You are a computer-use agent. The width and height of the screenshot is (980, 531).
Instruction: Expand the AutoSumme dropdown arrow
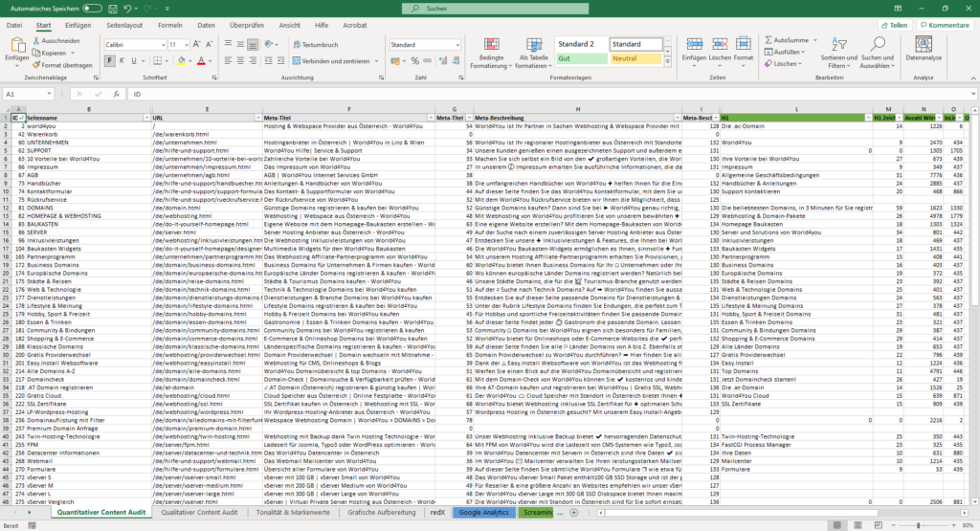pyautogui.click(x=814, y=40)
